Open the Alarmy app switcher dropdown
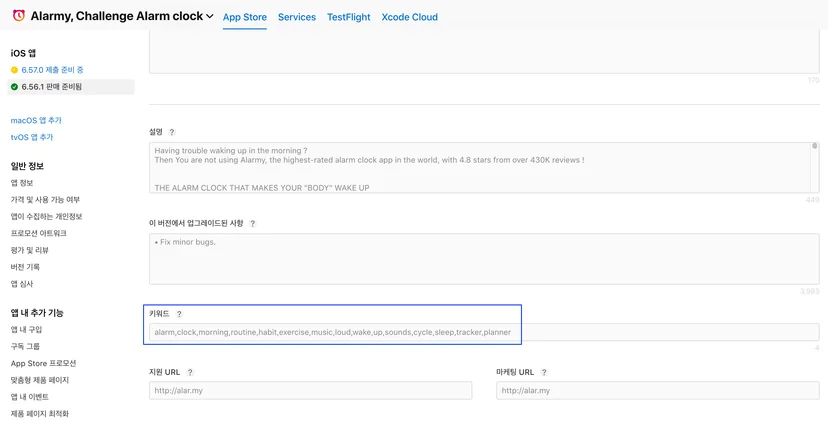This screenshot has height=428, width=828. point(210,16)
